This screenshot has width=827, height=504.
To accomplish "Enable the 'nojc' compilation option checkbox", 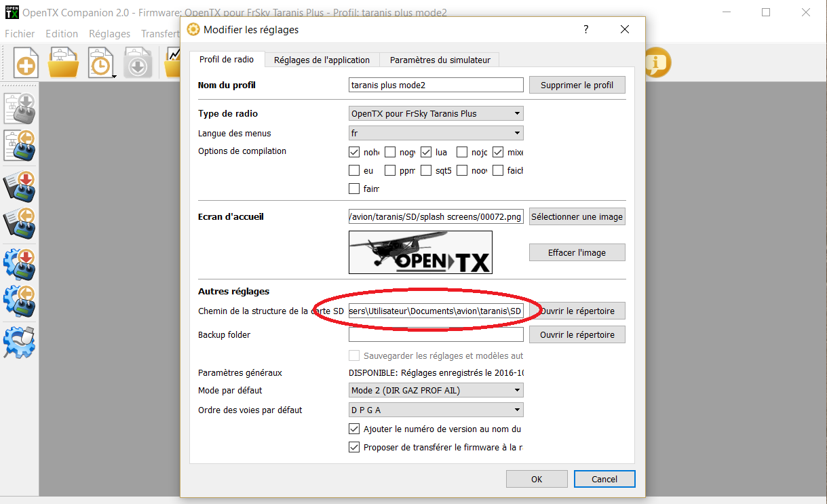I will coord(462,152).
